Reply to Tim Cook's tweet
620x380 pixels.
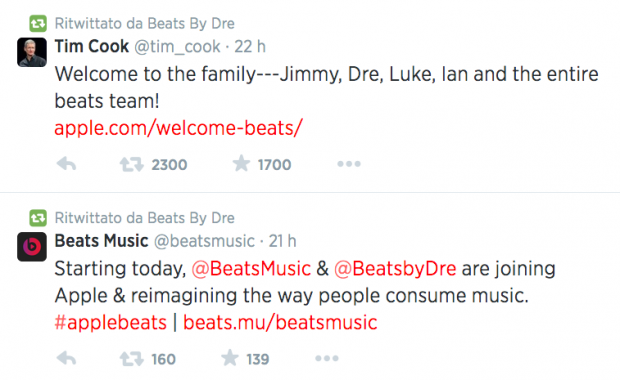click(x=66, y=164)
